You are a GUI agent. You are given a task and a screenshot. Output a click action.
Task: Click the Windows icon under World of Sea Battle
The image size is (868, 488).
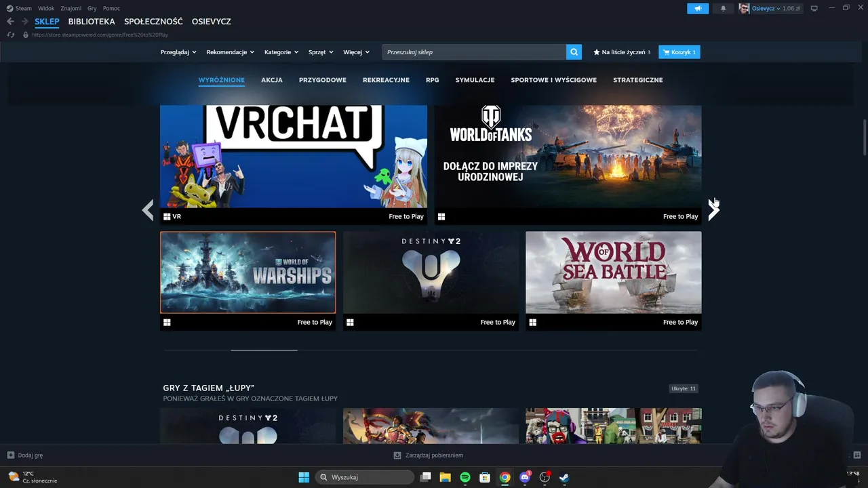[532, 323]
